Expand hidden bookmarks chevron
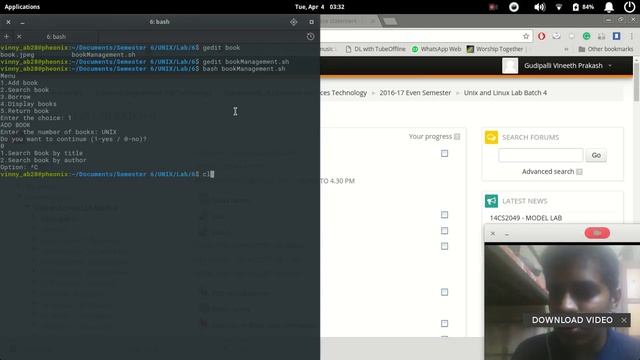640x360 pixels. point(566,49)
